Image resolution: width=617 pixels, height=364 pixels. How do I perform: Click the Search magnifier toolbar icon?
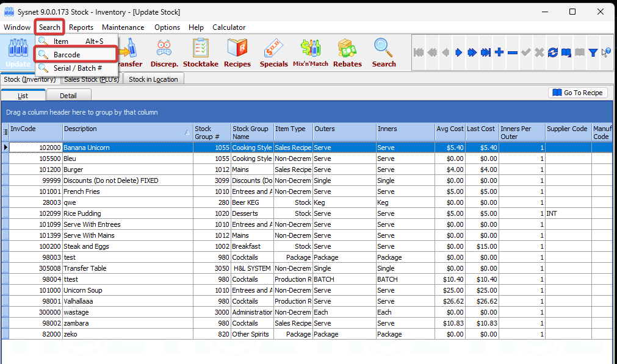tap(384, 53)
